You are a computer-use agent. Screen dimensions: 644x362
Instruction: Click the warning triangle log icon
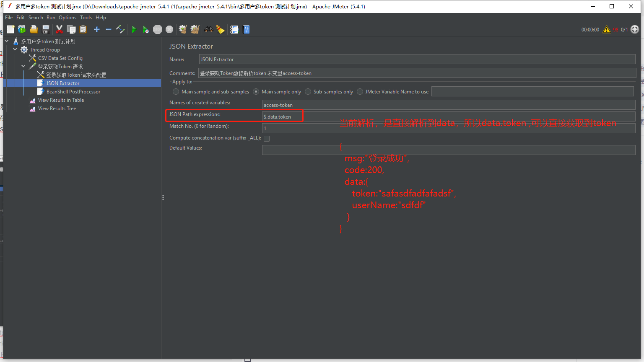(607, 29)
